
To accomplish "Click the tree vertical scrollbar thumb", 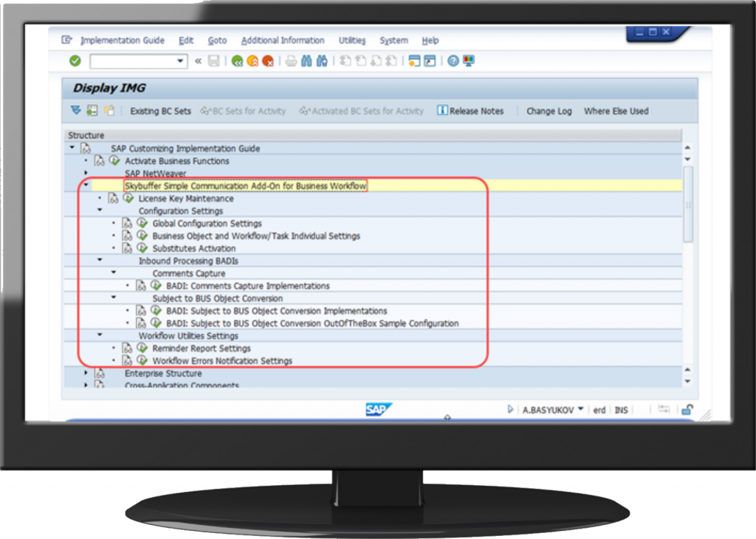I will (x=688, y=204).
